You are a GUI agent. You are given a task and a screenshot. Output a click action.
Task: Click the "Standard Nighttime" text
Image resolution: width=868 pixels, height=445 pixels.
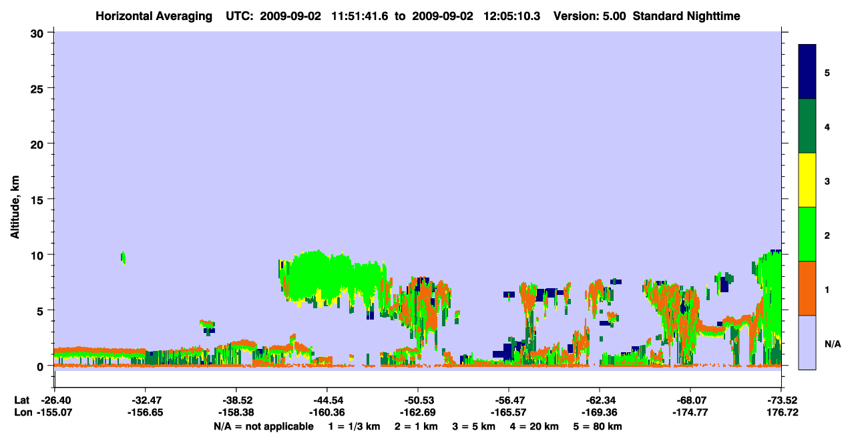[686, 16]
